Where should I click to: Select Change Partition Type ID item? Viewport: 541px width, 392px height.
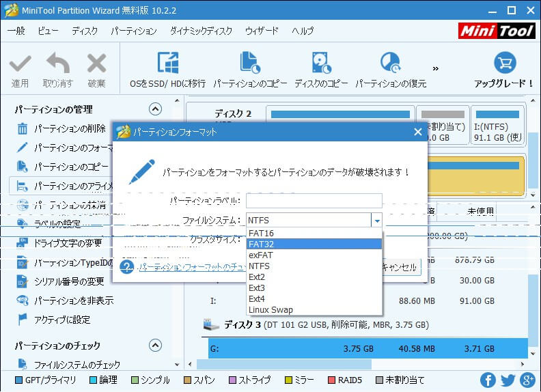tap(64, 263)
